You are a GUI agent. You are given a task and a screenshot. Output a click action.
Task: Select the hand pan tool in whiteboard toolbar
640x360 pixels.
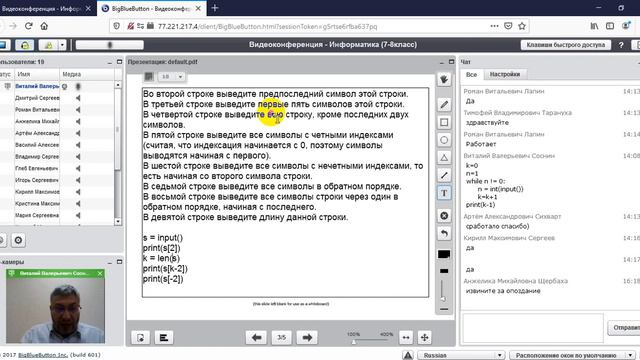[444, 79]
